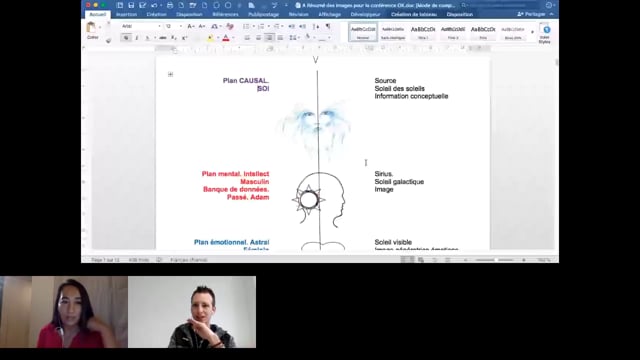Click the Undo arrow icon
The image size is (640, 360).
(154, 5)
